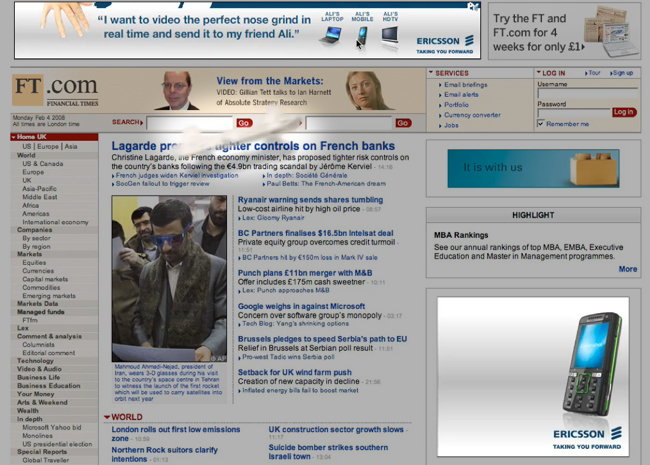Open Email alerts service

click(x=461, y=94)
